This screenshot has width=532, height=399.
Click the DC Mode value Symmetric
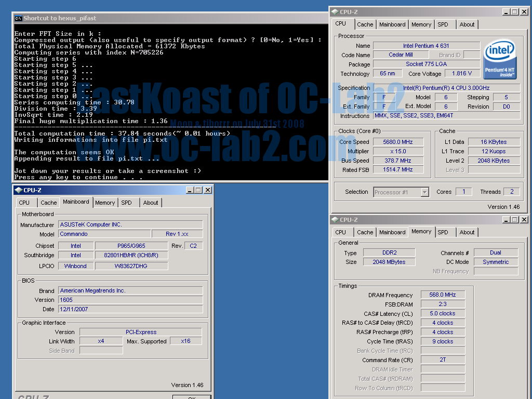click(496, 262)
